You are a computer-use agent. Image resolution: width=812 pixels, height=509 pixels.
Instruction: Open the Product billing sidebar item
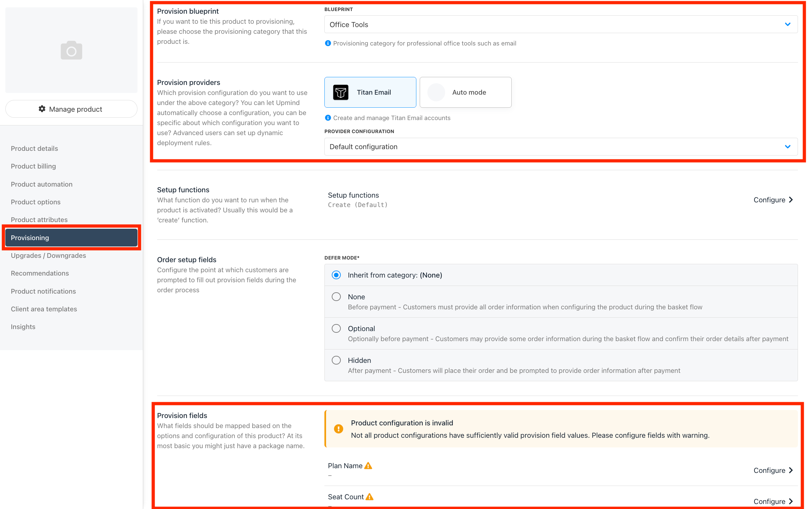tap(33, 166)
